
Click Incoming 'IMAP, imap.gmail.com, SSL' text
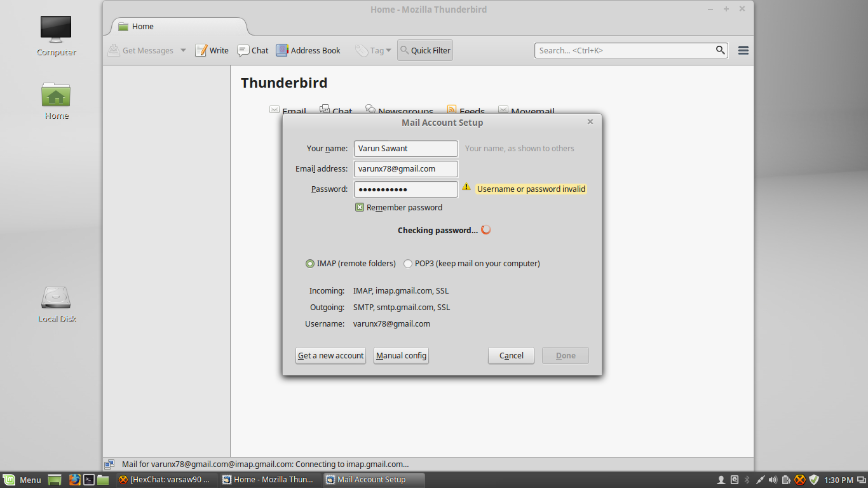[401, 290]
